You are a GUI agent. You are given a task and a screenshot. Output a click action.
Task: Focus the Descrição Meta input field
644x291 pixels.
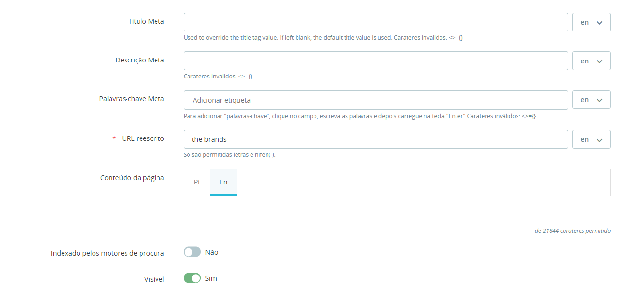(x=376, y=61)
